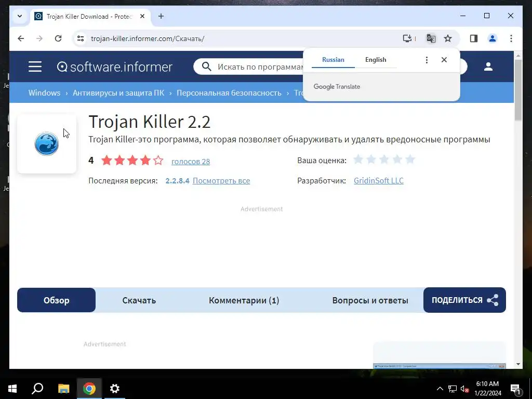
Task: Open Settings from the taskbar
Action: point(115,389)
